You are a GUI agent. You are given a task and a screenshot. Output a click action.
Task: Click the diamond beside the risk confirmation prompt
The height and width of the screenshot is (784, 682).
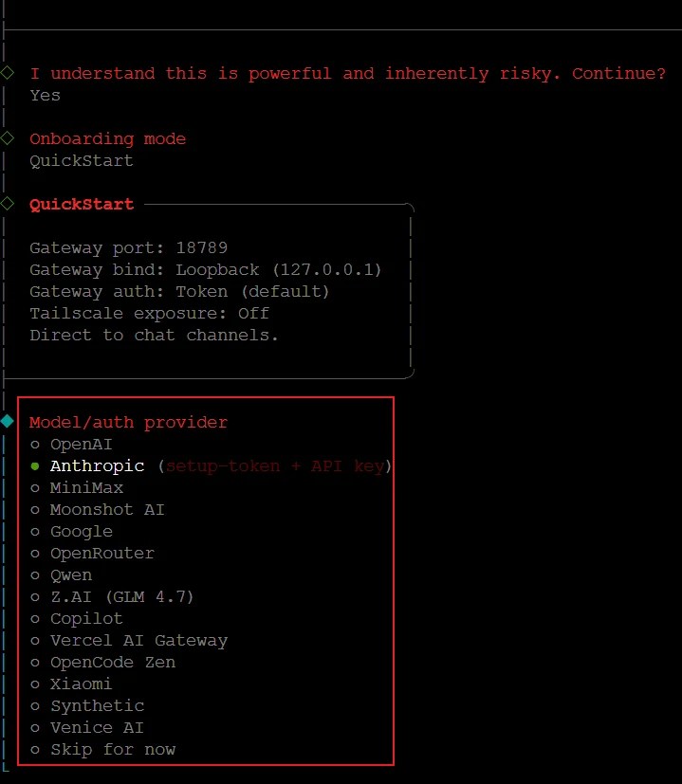tap(8, 73)
